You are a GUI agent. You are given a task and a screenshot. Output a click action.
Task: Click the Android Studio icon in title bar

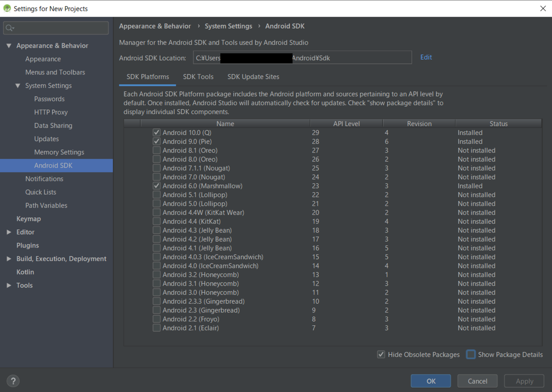point(7,8)
